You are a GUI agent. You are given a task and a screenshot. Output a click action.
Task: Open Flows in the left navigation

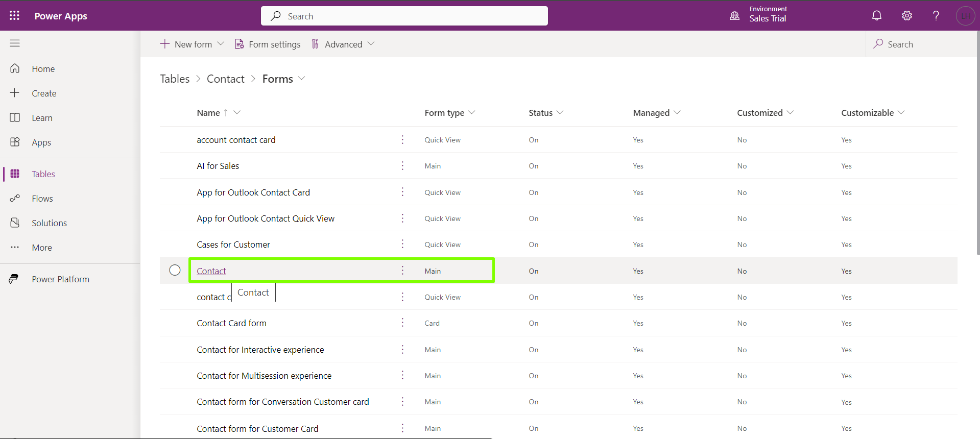point(42,199)
